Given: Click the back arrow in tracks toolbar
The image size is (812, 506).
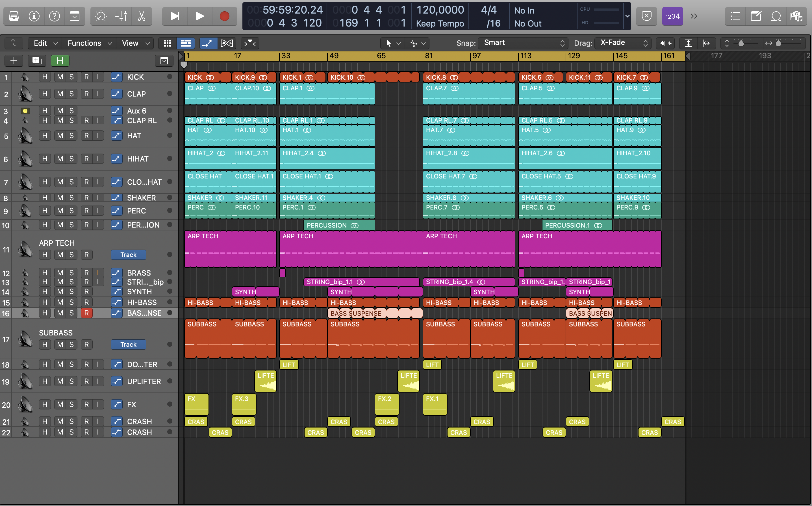Looking at the screenshot, I should 14,43.
